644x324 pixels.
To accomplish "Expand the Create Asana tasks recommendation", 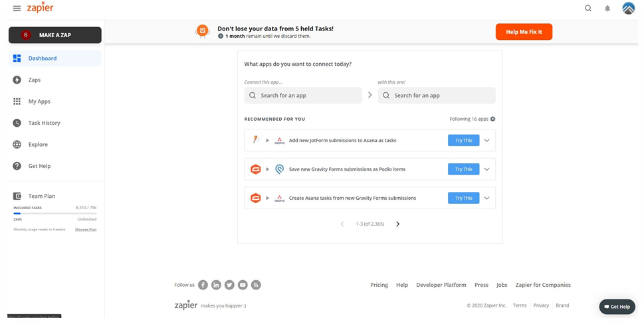I will pos(486,198).
